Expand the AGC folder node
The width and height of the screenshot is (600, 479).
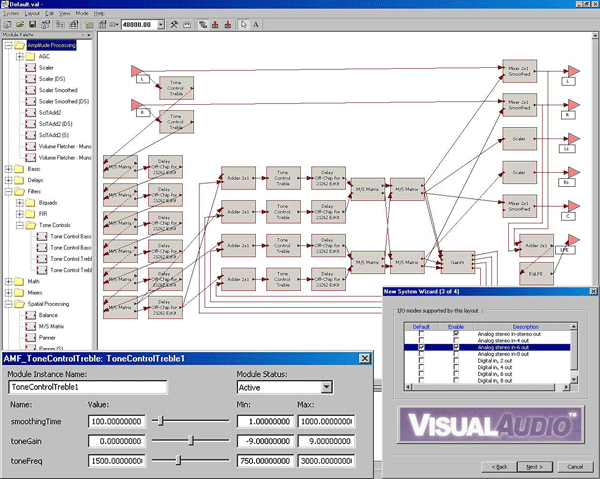point(20,57)
